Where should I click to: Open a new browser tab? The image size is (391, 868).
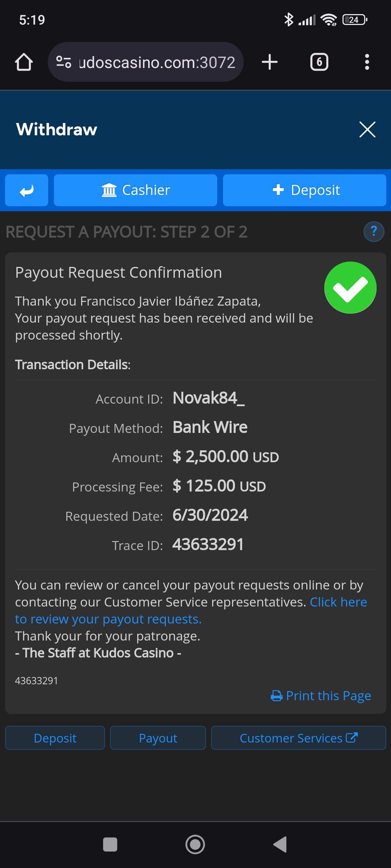tap(270, 62)
